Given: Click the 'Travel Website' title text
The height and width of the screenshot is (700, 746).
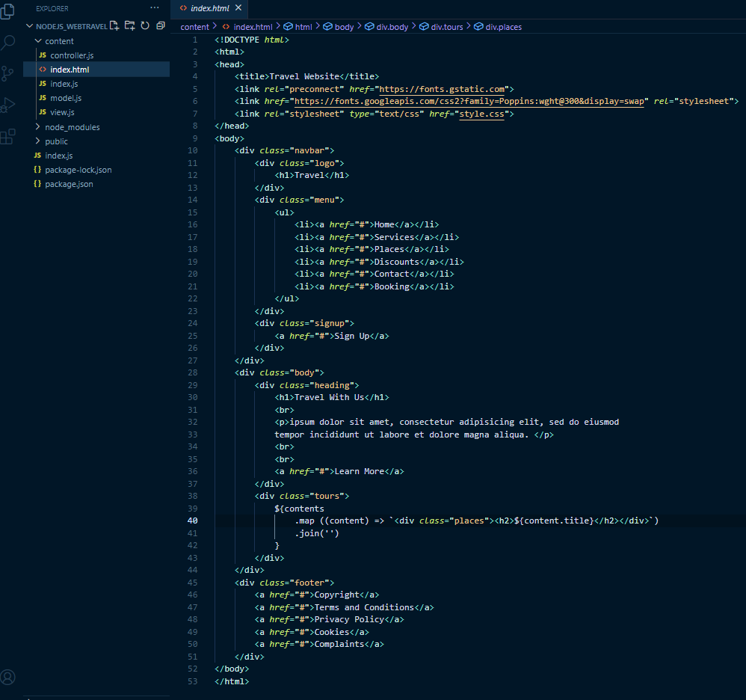Looking at the screenshot, I should pyautogui.click(x=304, y=76).
